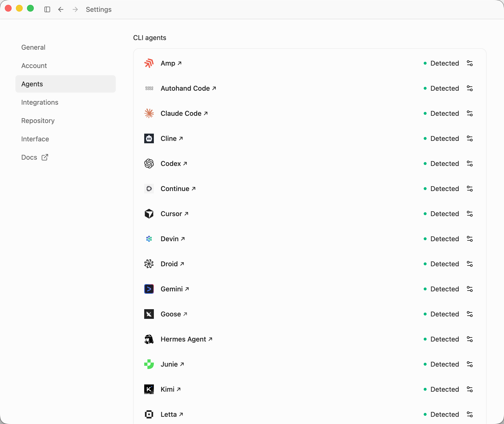Open the Claude Code agent link

[184, 113]
